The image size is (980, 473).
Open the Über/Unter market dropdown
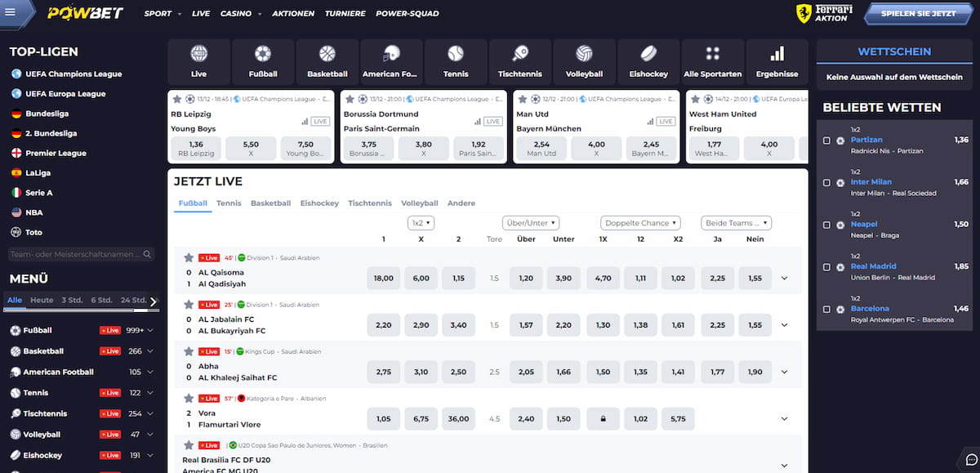point(530,222)
